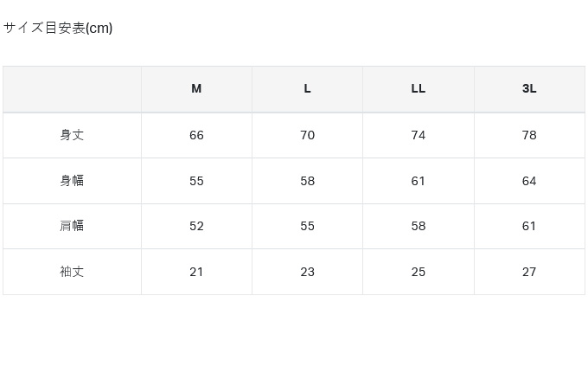Select the 3L size column header
Image resolution: width=588 pixels, height=373 pixels.
pos(529,89)
